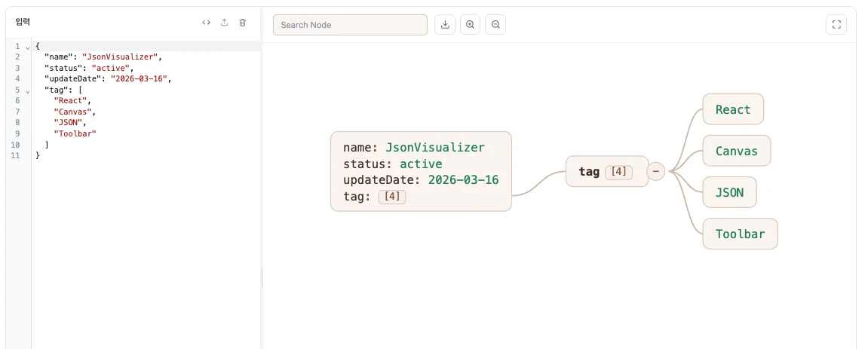This screenshot has height=349, width=868.
Task: Click line number 11 in gutter
Action: tap(17, 155)
